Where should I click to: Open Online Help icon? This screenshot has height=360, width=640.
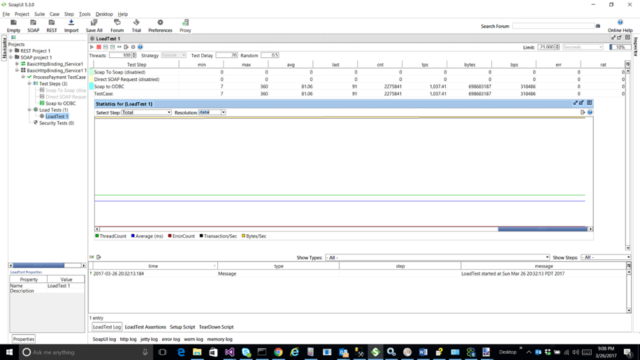coord(620,26)
